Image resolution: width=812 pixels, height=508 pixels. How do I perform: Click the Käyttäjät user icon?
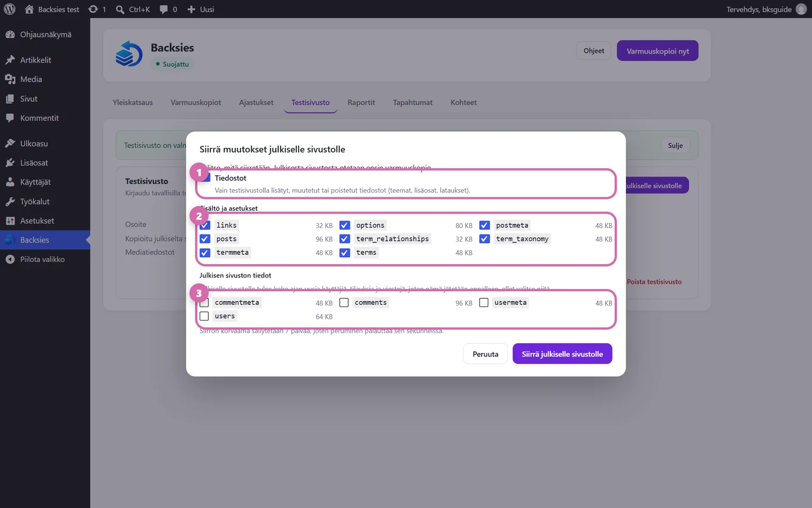10,182
